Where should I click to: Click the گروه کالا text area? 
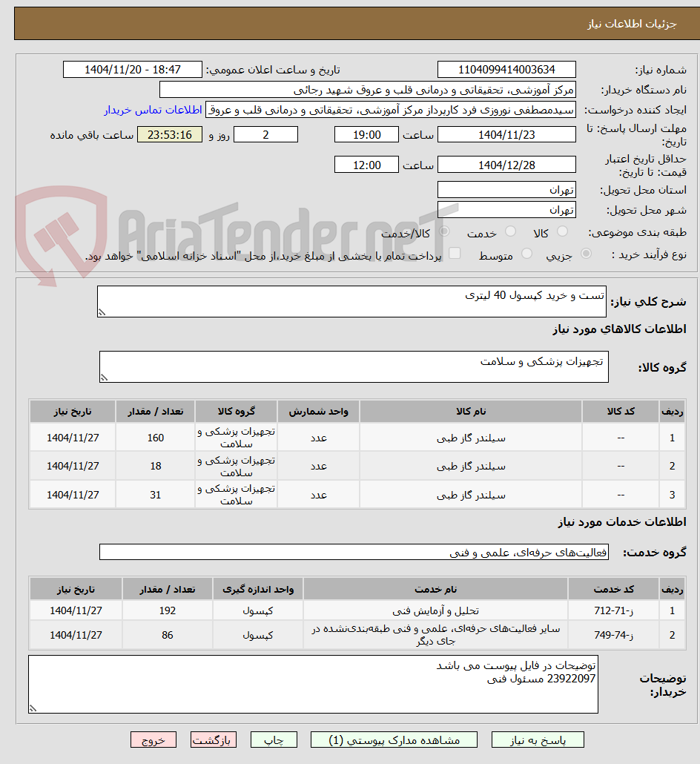(354, 367)
